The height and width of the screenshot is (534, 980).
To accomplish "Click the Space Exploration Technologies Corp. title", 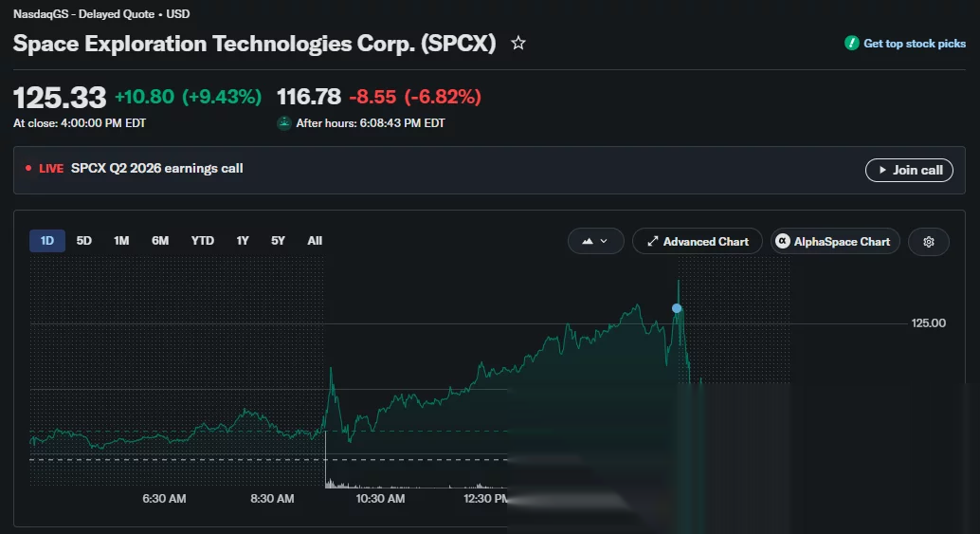I will pos(254,44).
